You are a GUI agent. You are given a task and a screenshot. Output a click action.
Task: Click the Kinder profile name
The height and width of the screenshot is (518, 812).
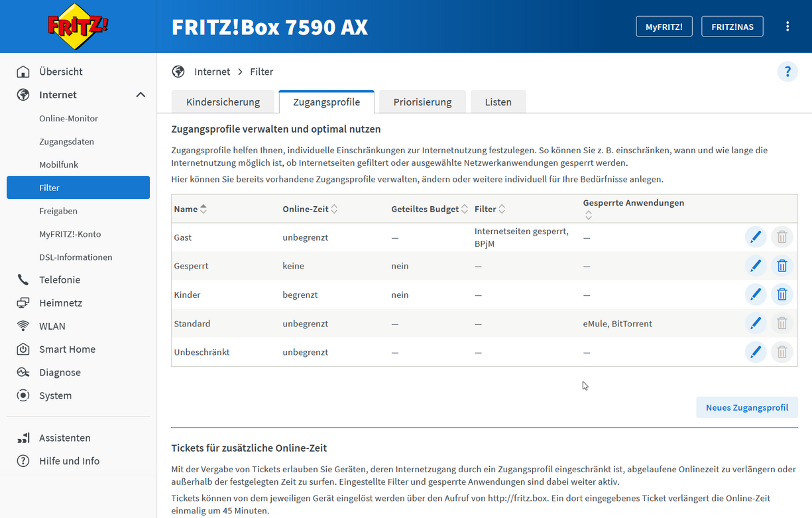187,294
